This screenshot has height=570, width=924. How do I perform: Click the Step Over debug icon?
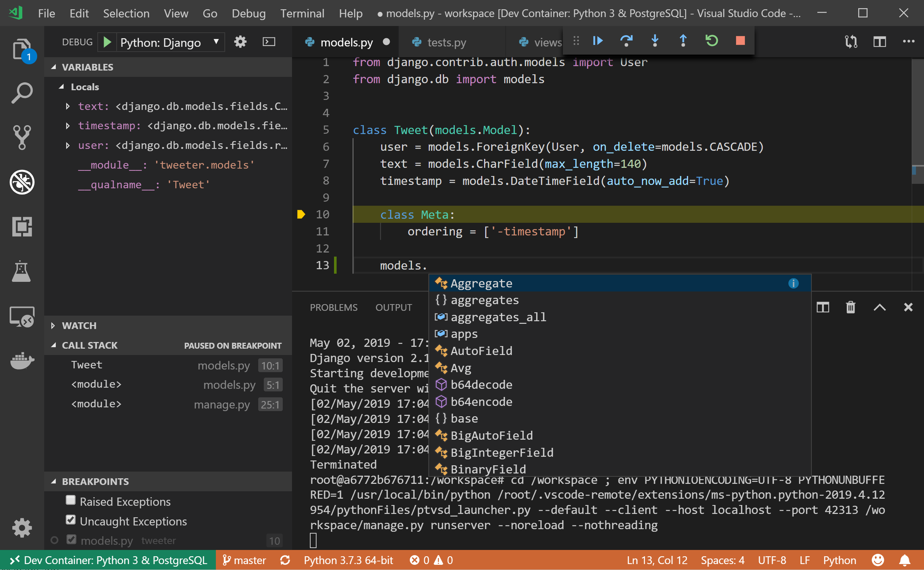(x=626, y=42)
